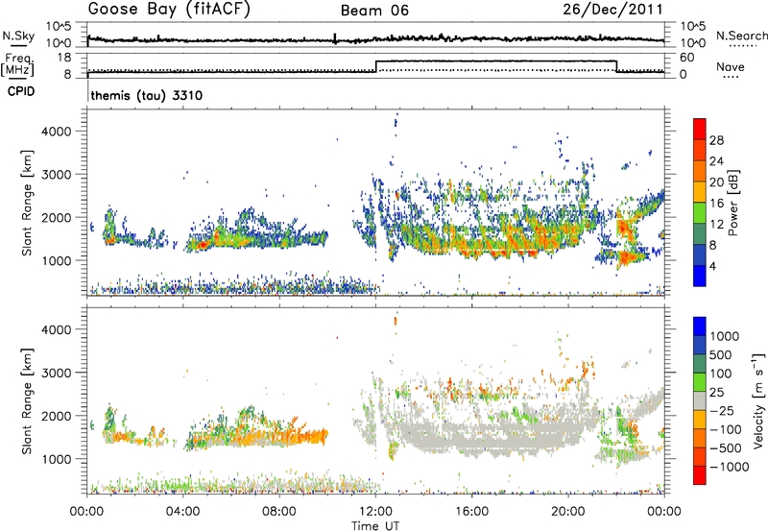The height and width of the screenshot is (532, 768).
Task: Click the 'Power [dB]' color bar label
Action: [x=733, y=203]
